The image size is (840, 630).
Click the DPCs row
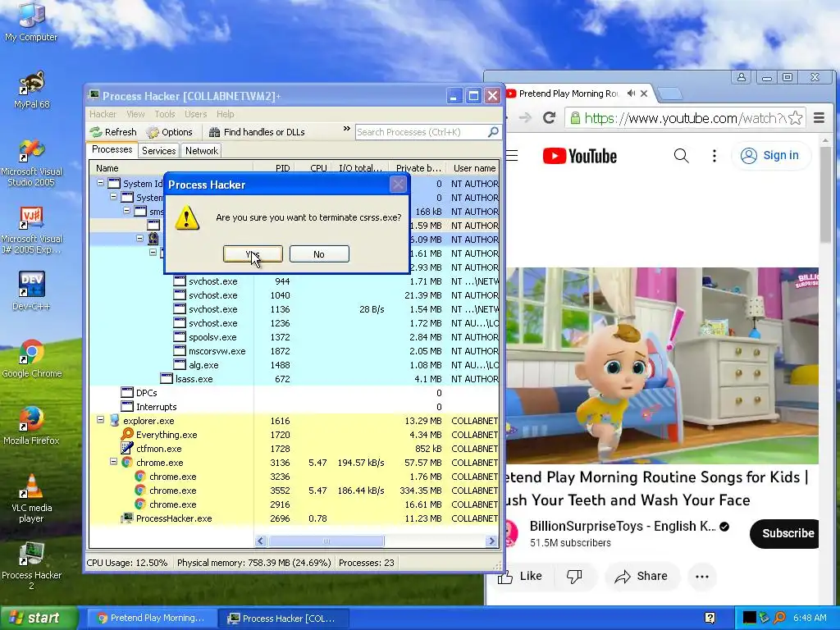(x=294, y=393)
